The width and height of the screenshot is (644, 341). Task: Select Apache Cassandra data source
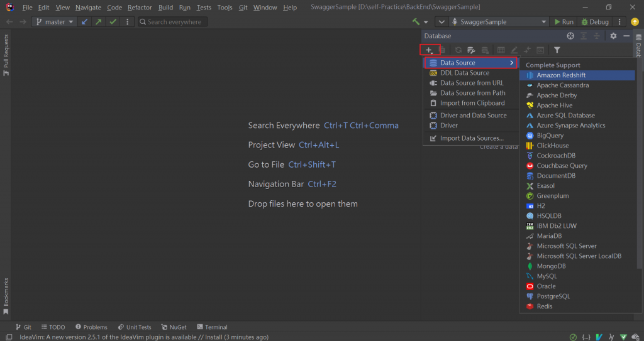point(577,85)
